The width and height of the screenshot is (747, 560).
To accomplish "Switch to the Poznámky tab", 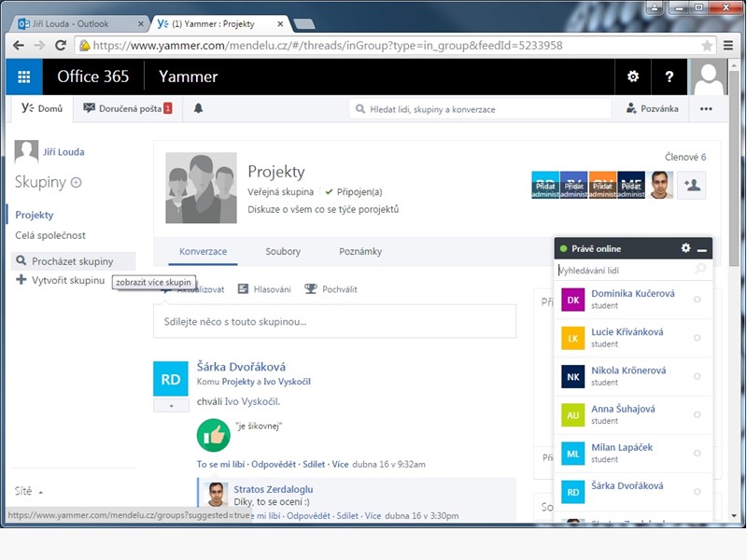I will tap(359, 251).
